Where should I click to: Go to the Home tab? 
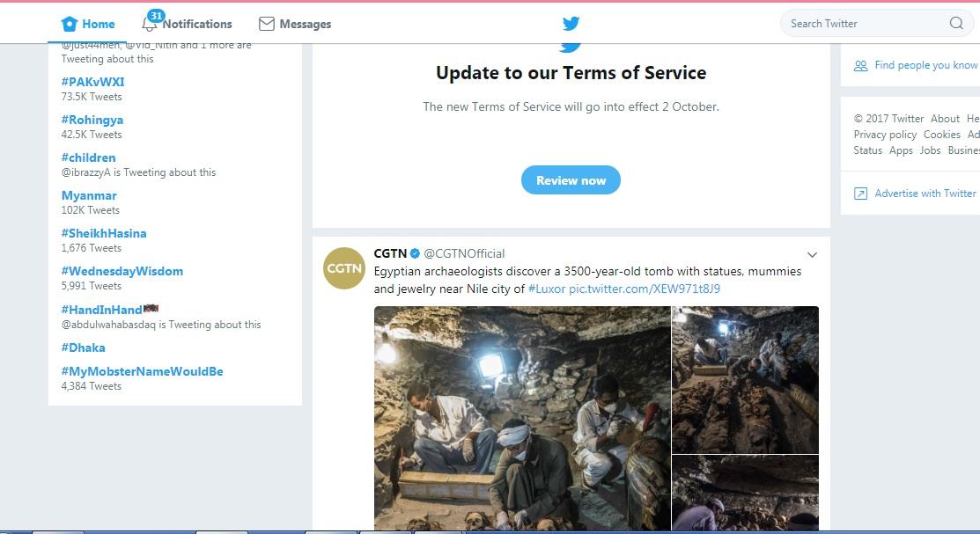point(98,24)
